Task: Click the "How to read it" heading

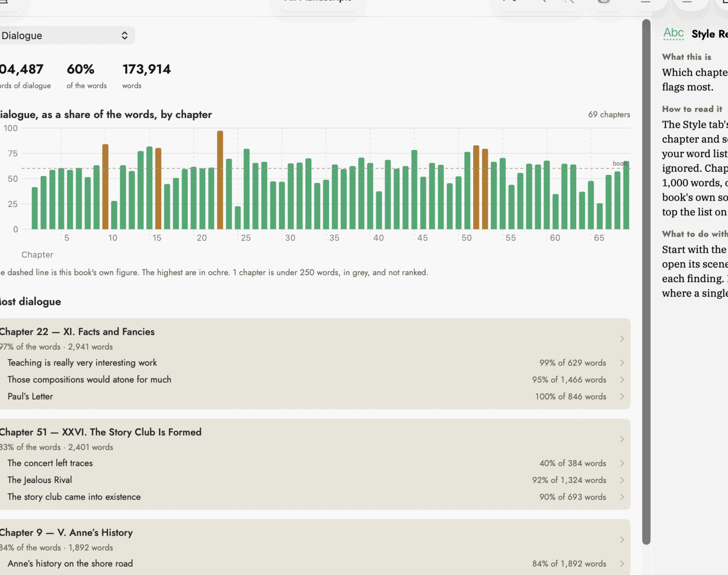Action: point(692,109)
